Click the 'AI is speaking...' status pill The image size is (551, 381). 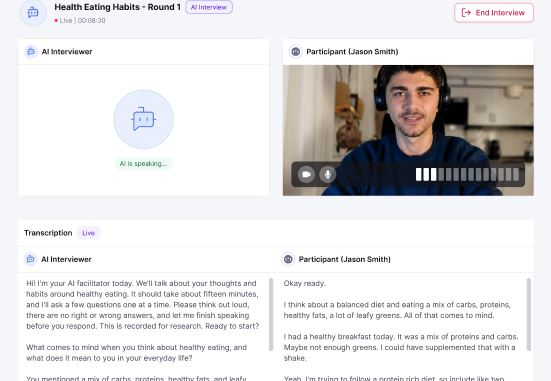(143, 163)
